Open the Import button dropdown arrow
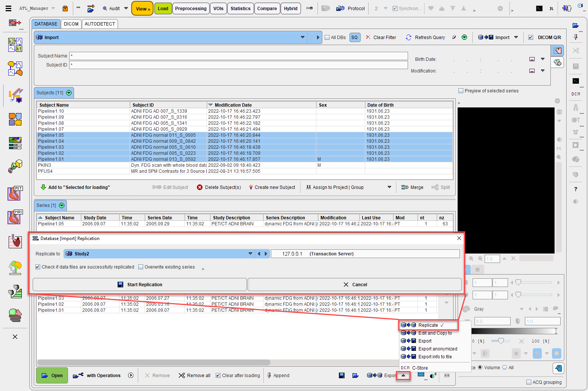Image resolution: width=588 pixels, height=391 pixels. [x=516, y=37]
